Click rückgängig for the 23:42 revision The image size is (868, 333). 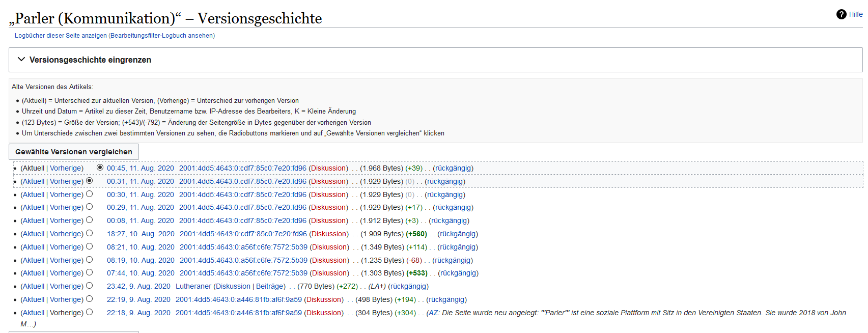click(x=408, y=287)
